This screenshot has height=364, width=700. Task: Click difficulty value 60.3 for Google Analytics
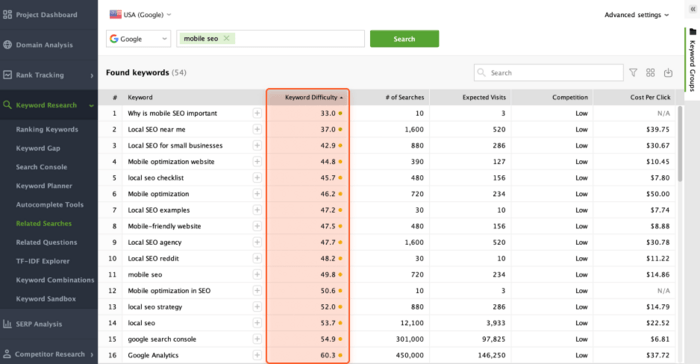328,356
